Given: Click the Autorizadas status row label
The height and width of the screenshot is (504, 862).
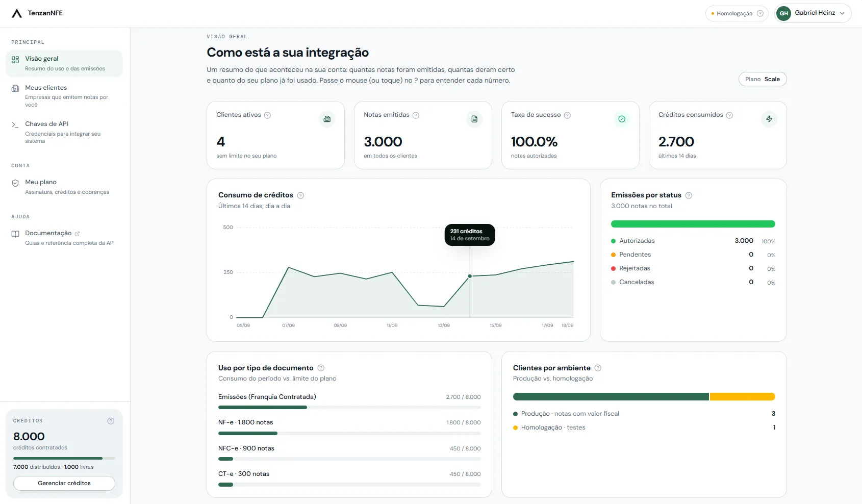Looking at the screenshot, I should (637, 241).
